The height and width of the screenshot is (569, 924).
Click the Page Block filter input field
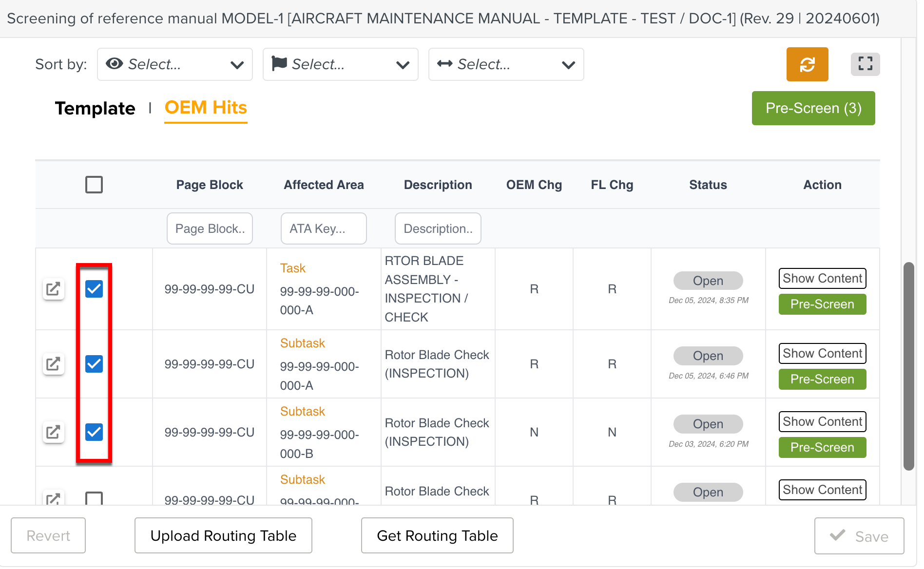[210, 228]
